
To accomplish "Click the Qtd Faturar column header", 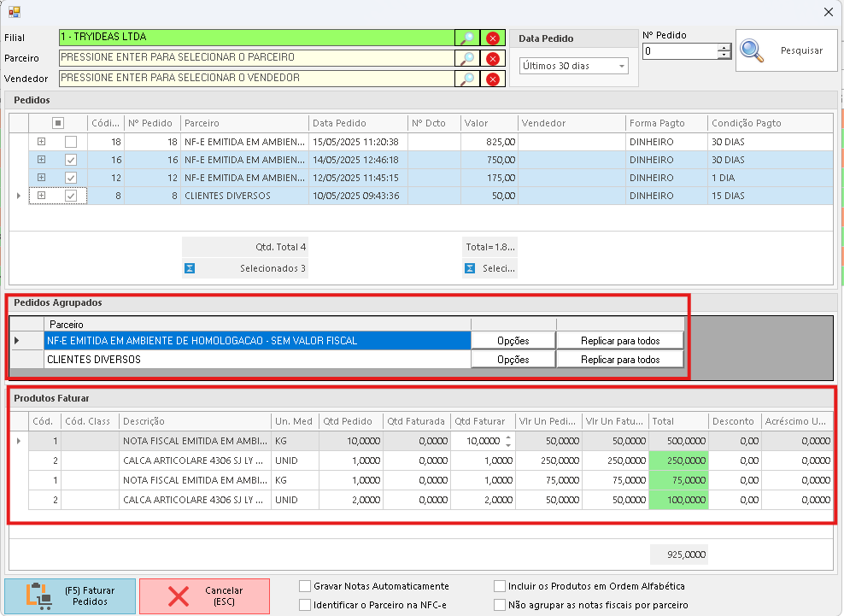I will [x=483, y=421].
